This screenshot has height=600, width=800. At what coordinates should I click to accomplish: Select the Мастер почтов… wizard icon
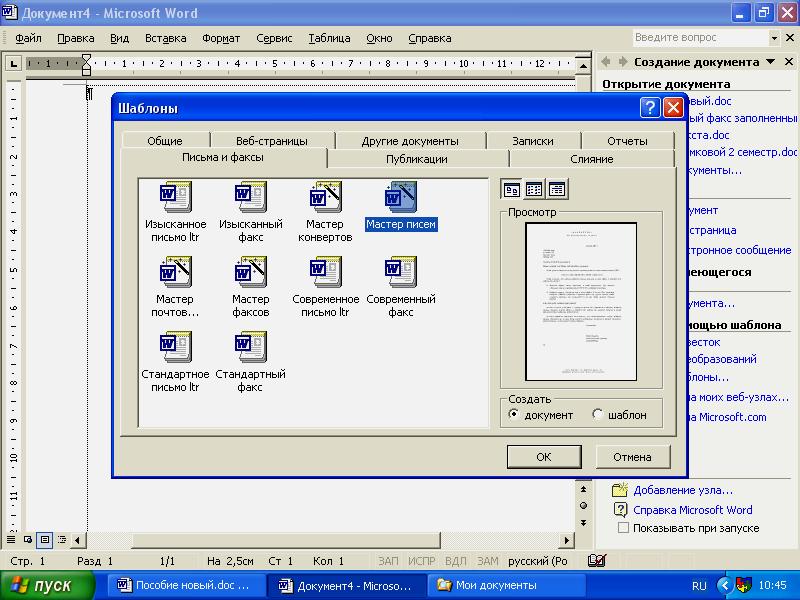tap(176, 272)
